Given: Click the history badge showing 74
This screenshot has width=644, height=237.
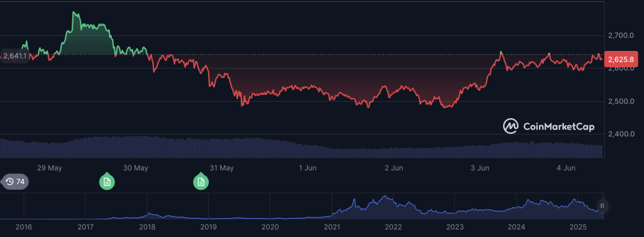Looking at the screenshot, I should click(16, 182).
